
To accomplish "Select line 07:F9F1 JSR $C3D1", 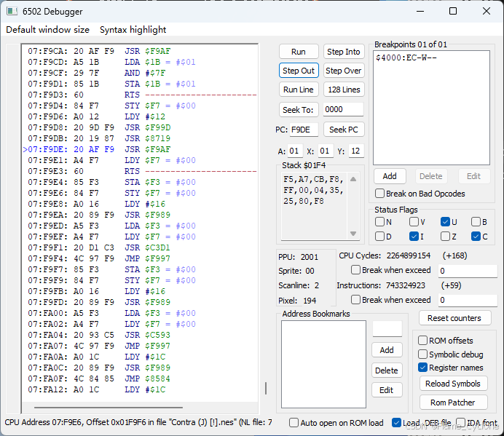I will pos(98,248).
